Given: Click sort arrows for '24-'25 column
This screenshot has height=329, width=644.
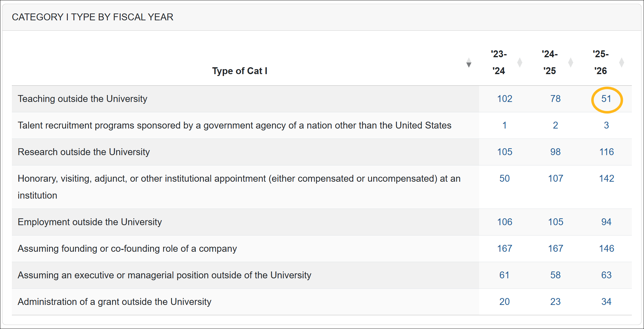Looking at the screenshot, I should click(x=571, y=63).
